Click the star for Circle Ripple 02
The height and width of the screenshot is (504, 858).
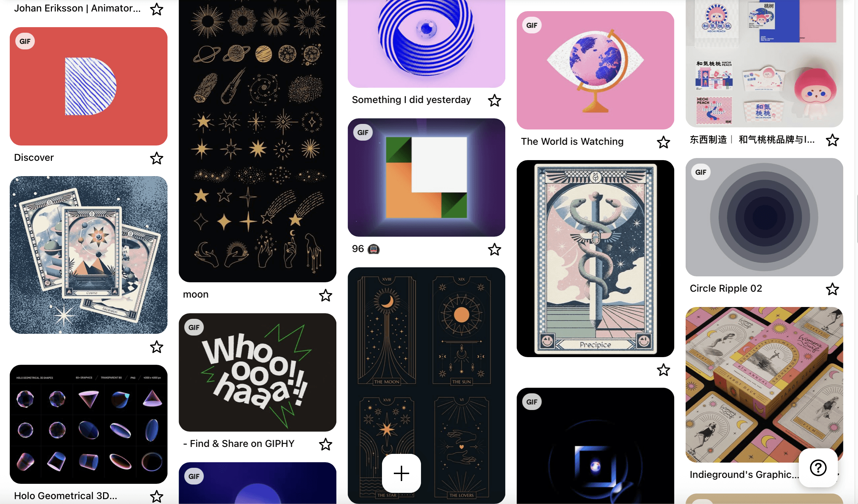tap(832, 289)
